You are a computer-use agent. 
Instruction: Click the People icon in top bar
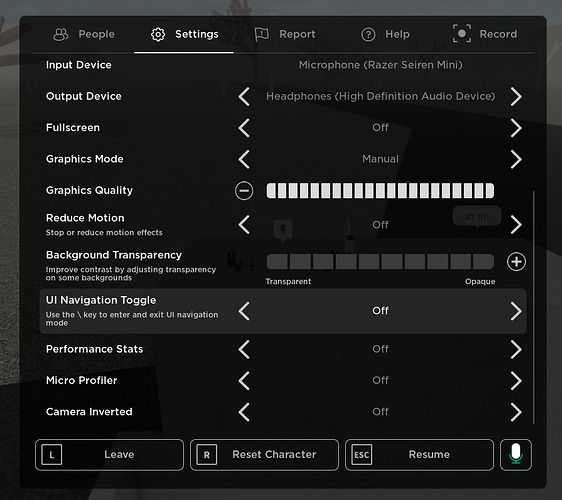(61, 34)
